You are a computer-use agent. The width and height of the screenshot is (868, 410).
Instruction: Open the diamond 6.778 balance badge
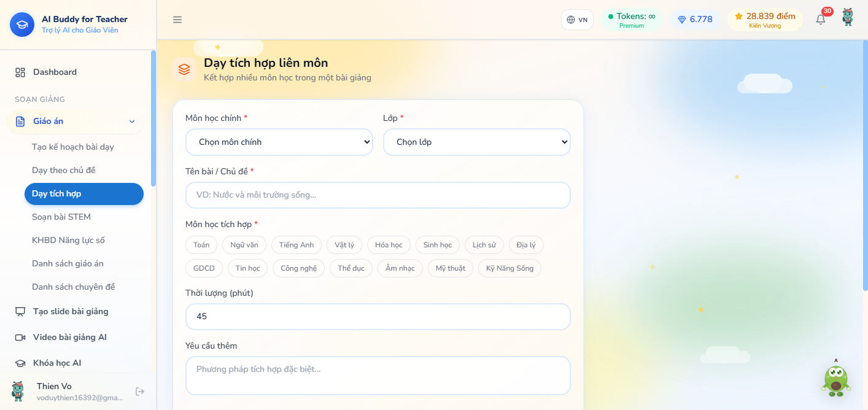(695, 20)
